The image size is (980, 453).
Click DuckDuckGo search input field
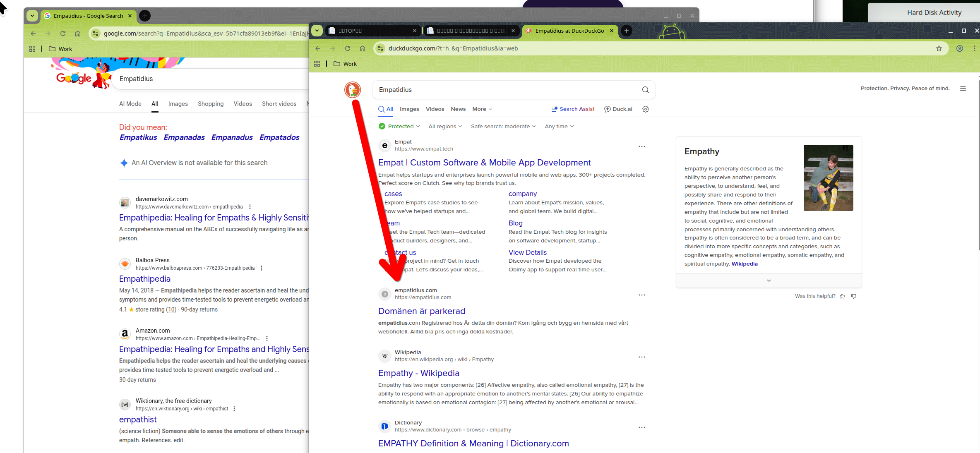(505, 90)
